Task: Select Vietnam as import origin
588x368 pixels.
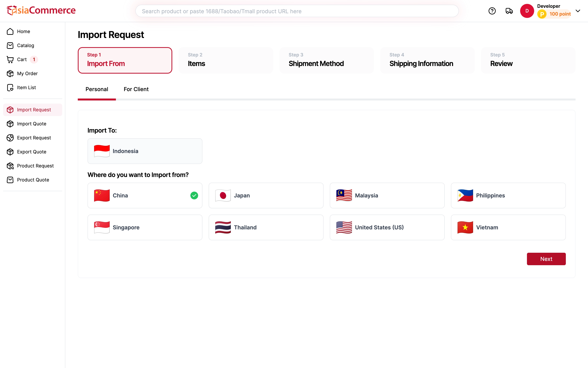Action: tap(508, 227)
